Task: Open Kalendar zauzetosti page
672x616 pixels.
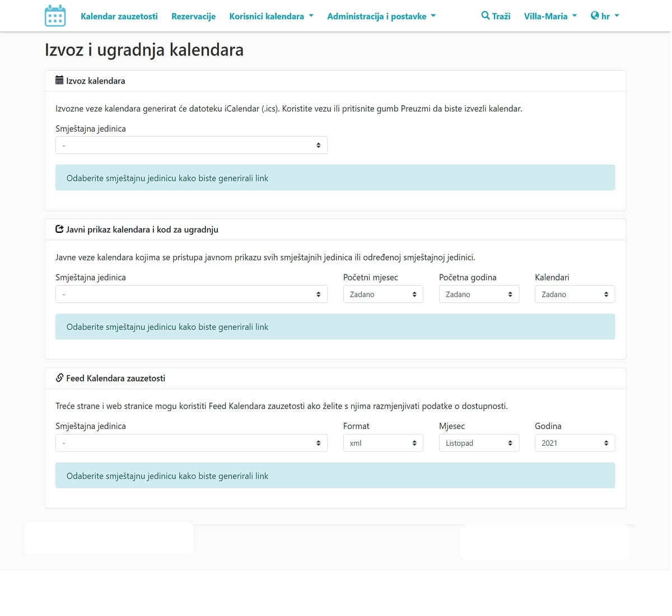Action: click(x=119, y=16)
